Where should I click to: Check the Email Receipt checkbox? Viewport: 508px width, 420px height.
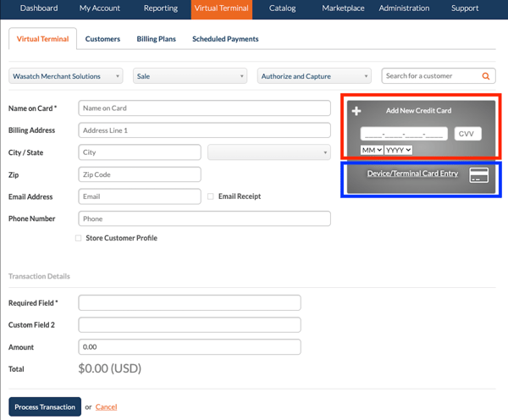point(211,196)
